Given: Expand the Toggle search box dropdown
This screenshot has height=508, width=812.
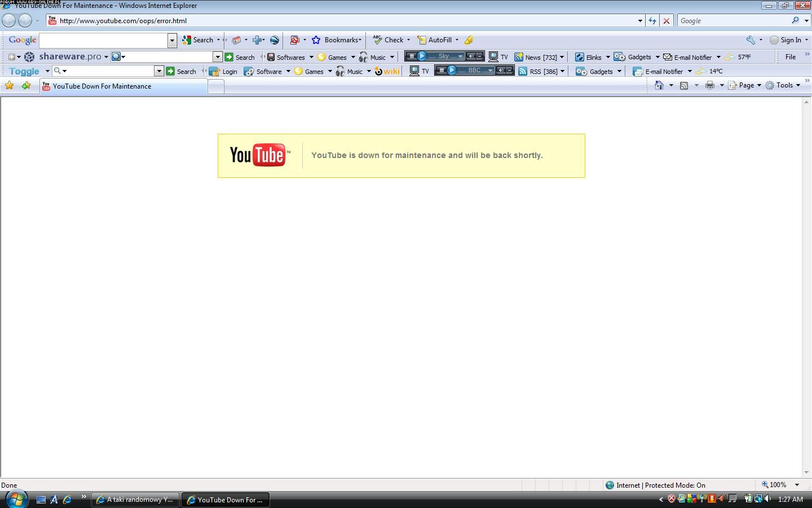Looking at the screenshot, I should 159,71.
